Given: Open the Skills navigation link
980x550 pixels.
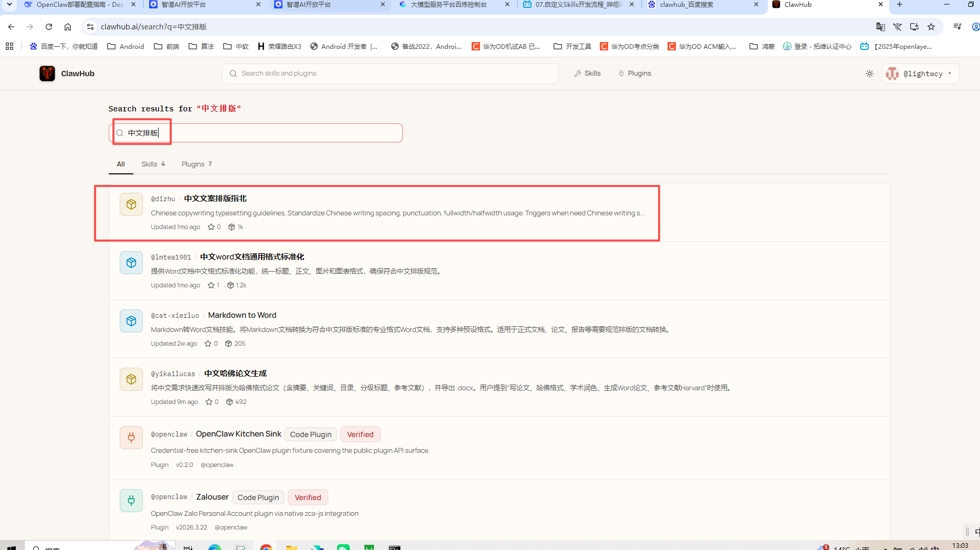Looking at the screenshot, I should click(x=587, y=74).
